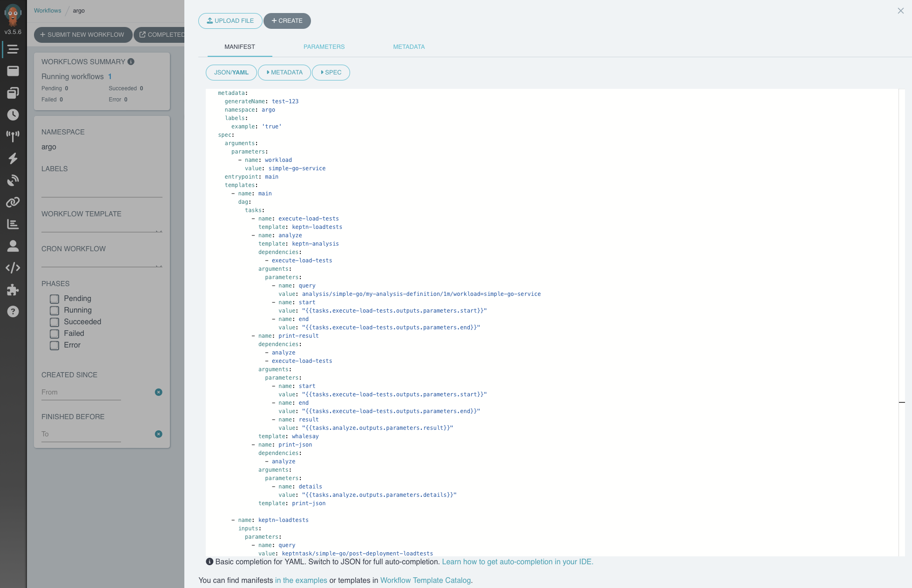Open Events via the lightning bolt icon
The width and height of the screenshot is (912, 588).
point(13,159)
